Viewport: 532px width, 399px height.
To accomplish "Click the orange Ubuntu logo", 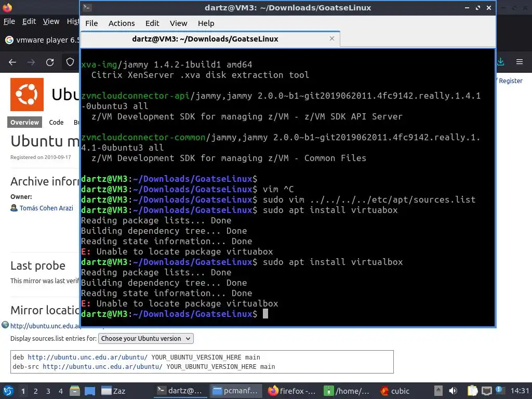I will click(27, 95).
